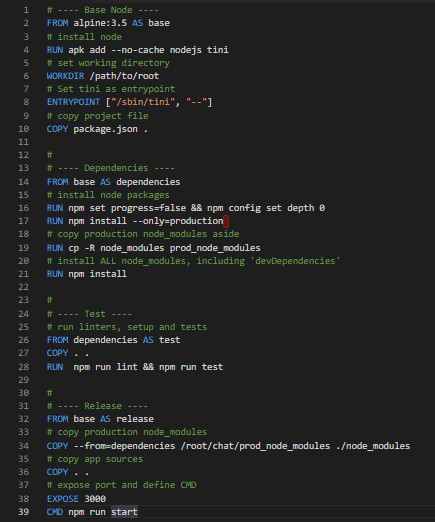Screen dimensions: 435x522
Task: Click the '# ---- Base Node ----' comment
Action: [x=103, y=10]
